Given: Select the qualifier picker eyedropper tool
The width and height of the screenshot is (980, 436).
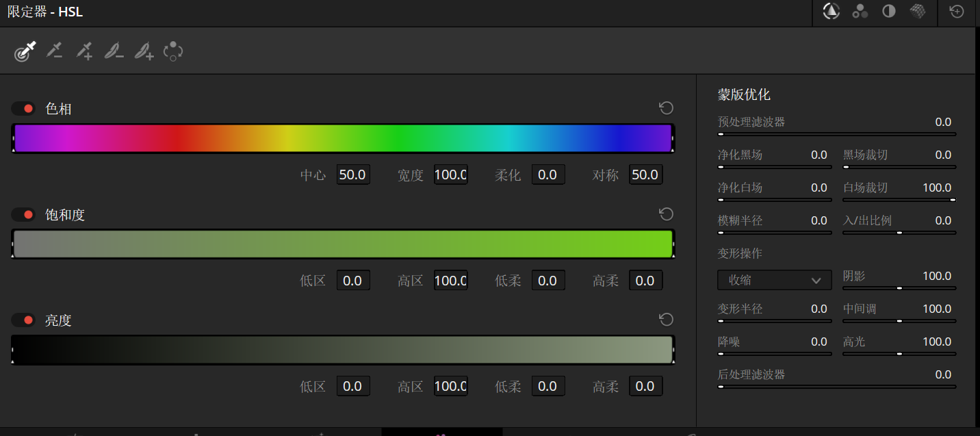Looking at the screenshot, I should point(25,51).
